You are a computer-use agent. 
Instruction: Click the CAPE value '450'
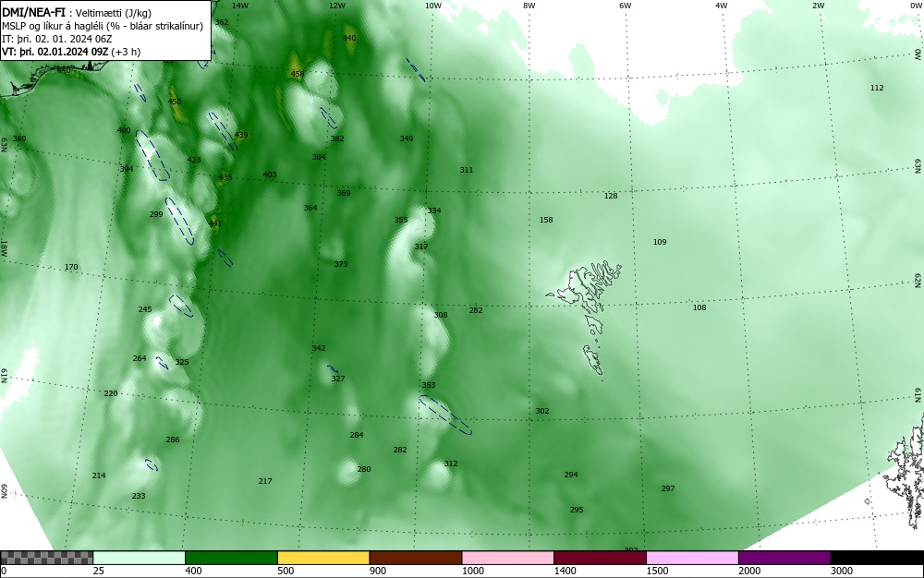click(175, 102)
